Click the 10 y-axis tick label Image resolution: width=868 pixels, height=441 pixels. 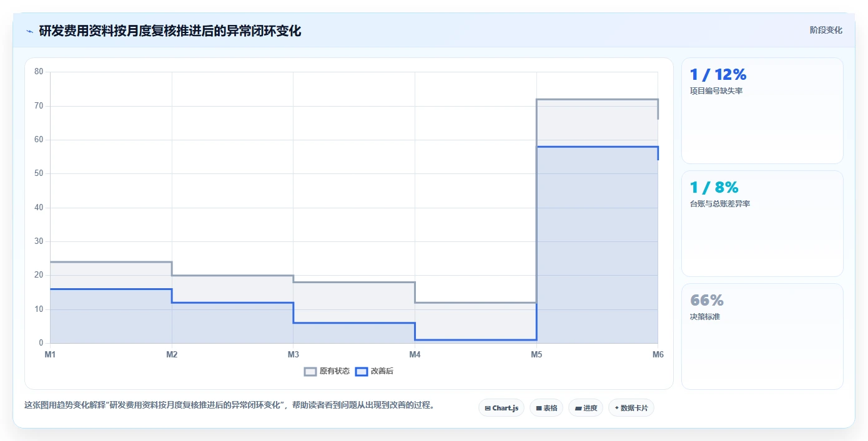pyautogui.click(x=39, y=309)
